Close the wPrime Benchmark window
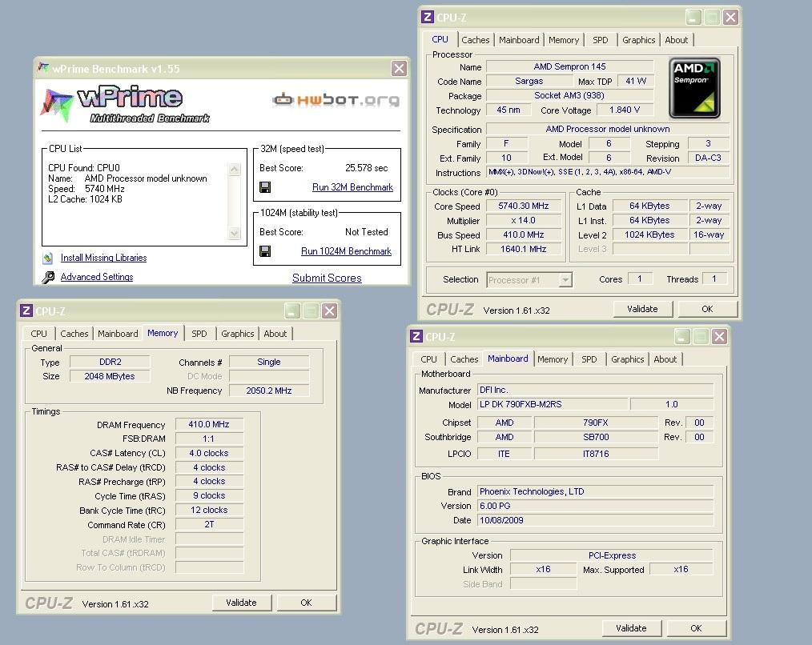 (399, 68)
